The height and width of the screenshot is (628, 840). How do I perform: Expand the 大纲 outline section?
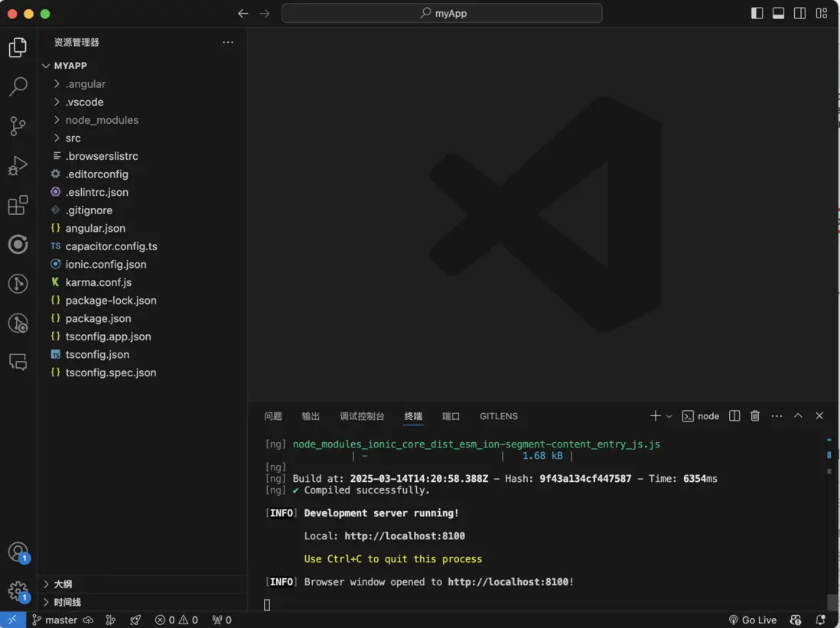[143, 584]
